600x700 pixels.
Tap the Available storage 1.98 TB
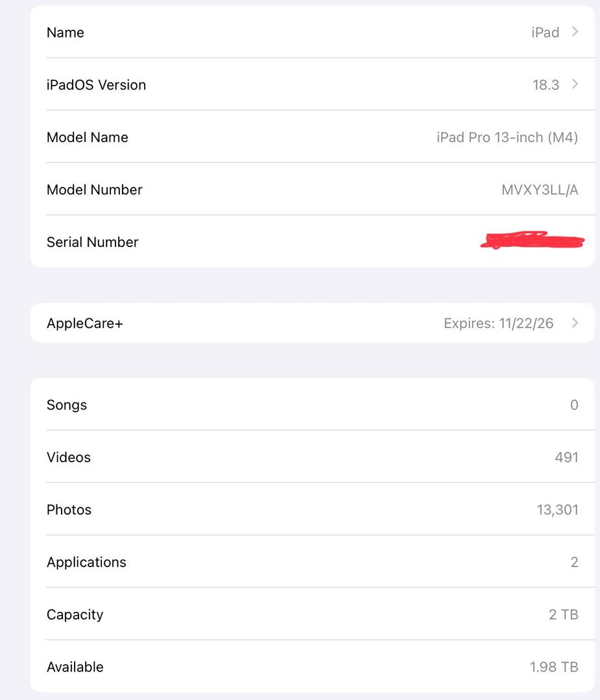(x=553, y=667)
